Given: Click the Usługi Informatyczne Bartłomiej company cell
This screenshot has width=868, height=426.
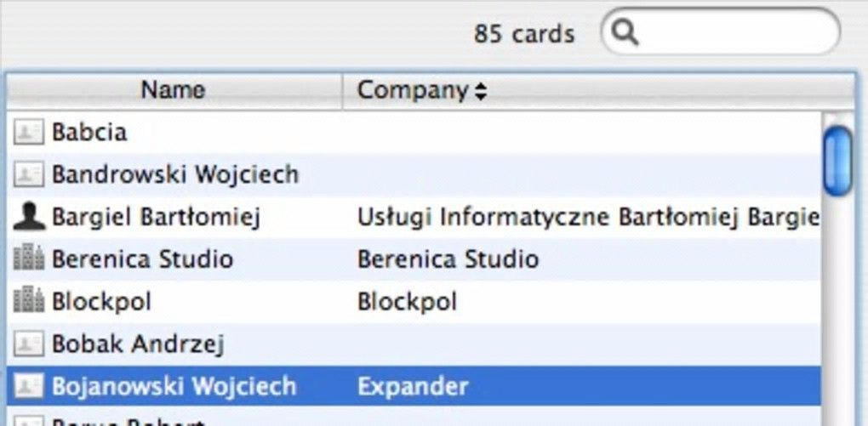Looking at the screenshot, I should coord(587,217).
